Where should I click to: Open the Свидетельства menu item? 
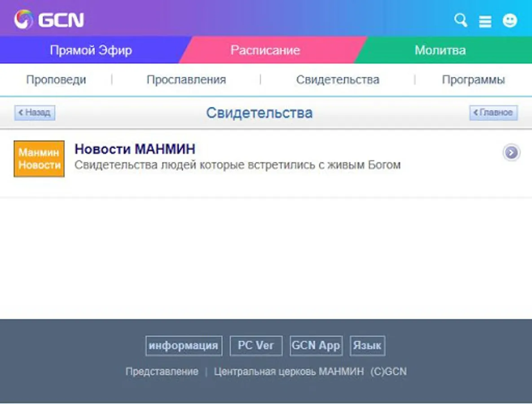[x=338, y=80]
